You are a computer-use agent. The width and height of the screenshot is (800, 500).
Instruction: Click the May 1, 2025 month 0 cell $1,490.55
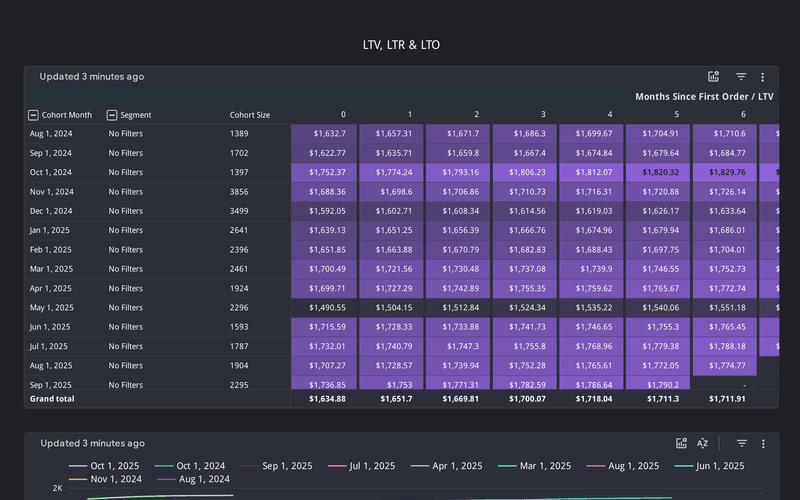(324, 308)
